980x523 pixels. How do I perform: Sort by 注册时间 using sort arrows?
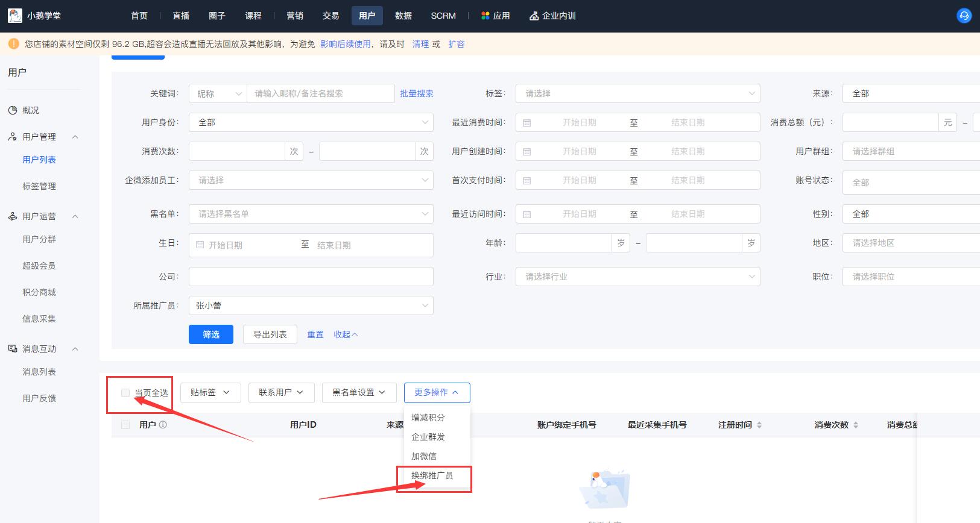tap(759, 425)
